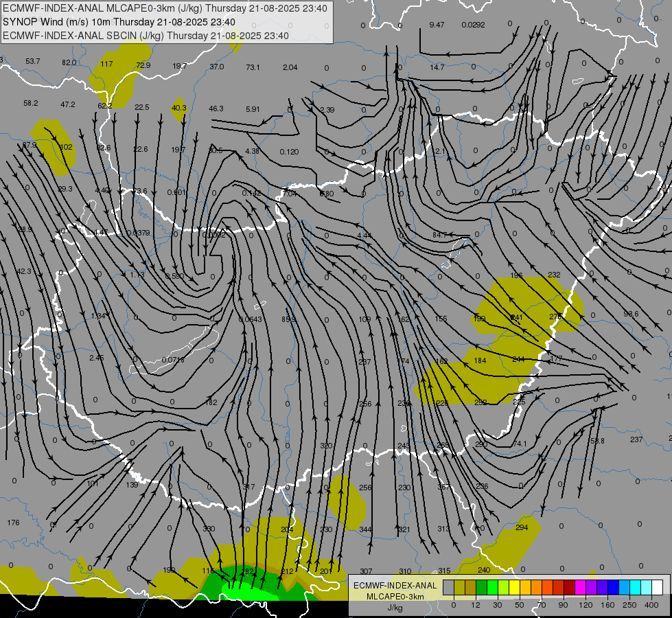Click the 5.91 grid value
This screenshot has height=618, width=672.
pyautogui.click(x=253, y=109)
